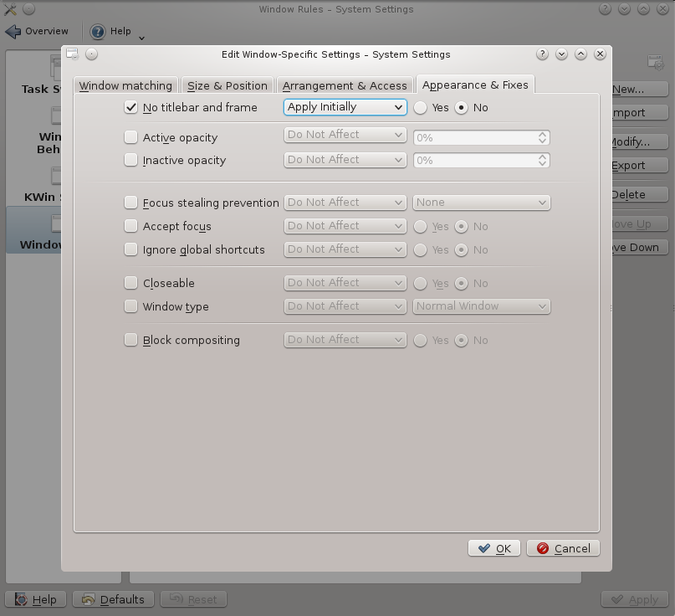Screen dimensions: 675x616
Task: Click the Help button at bottom left
Action: (35, 599)
